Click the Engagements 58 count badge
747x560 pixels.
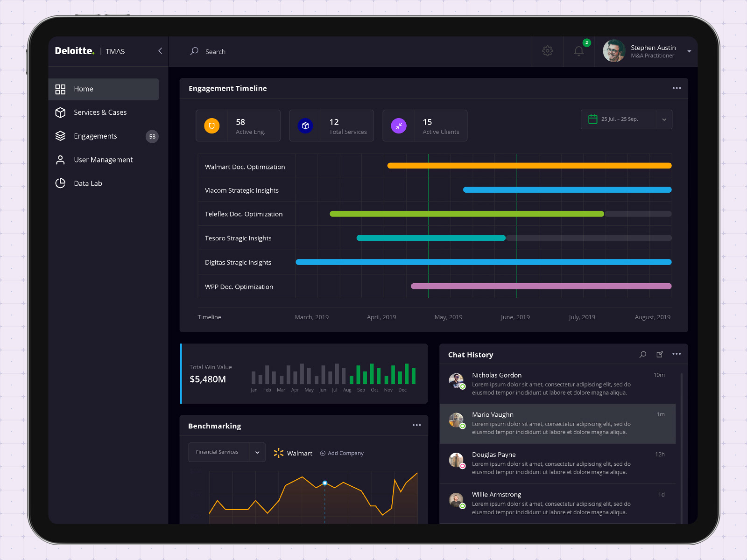click(x=152, y=136)
